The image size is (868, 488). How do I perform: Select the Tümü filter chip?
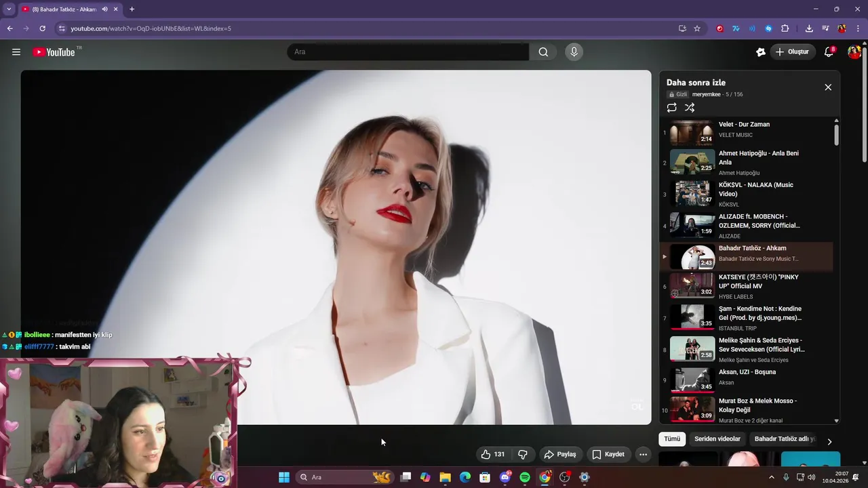click(x=672, y=439)
